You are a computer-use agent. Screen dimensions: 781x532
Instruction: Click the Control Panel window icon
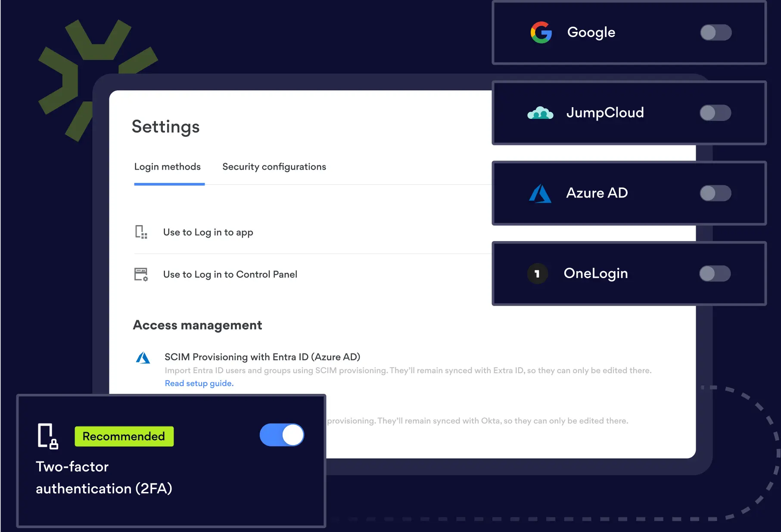pyautogui.click(x=141, y=274)
